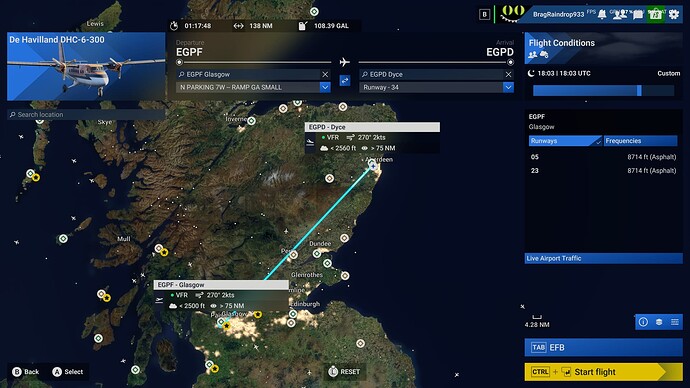
Task: Open the map list filter icon
Action: 675,322
